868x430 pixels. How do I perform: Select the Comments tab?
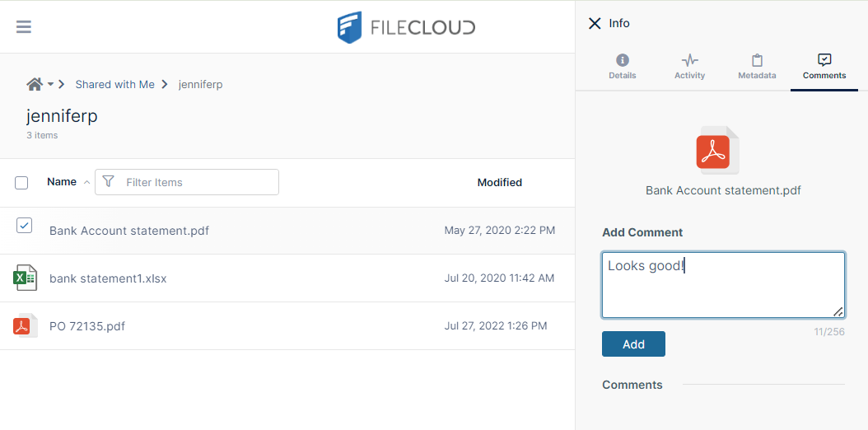(x=824, y=67)
